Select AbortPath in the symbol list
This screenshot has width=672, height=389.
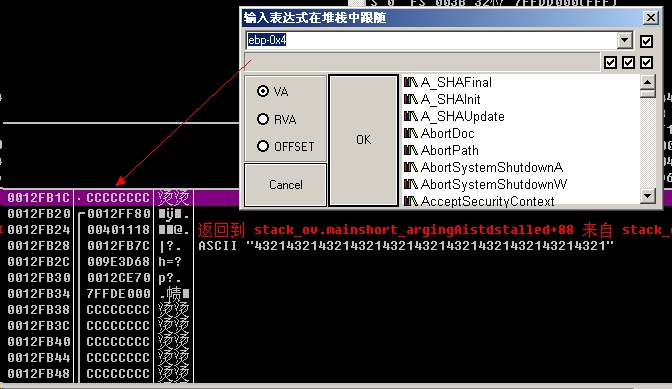(450, 150)
